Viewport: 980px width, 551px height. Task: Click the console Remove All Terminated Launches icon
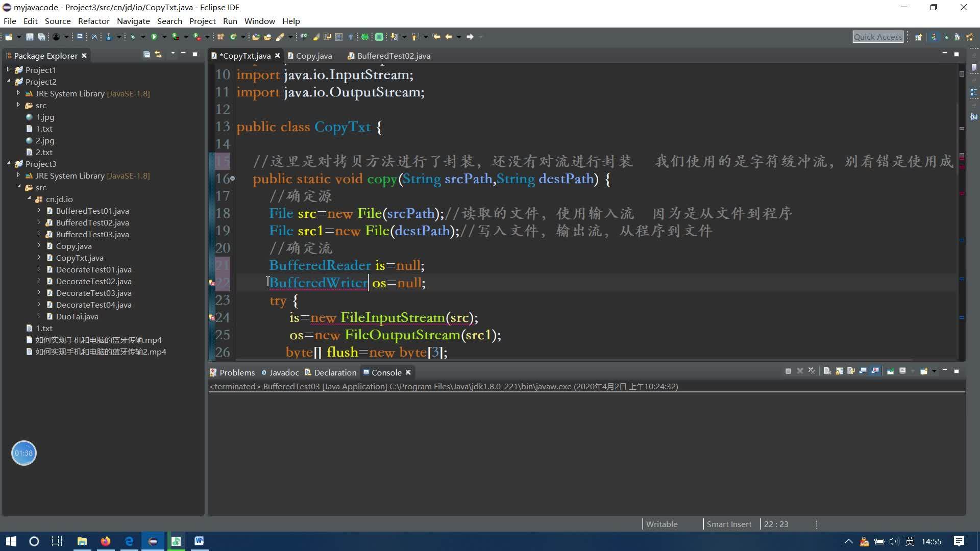point(812,371)
